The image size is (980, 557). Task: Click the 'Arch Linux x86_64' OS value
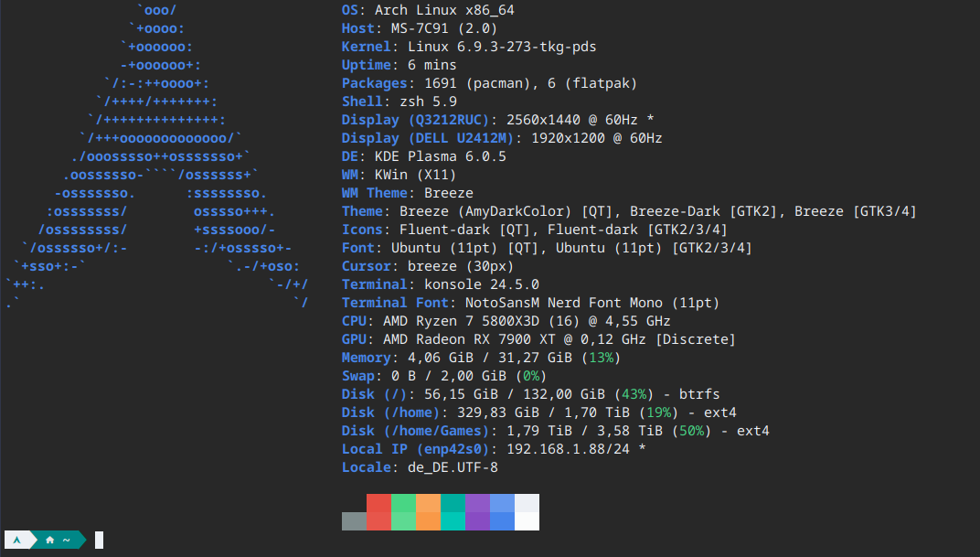(444, 10)
